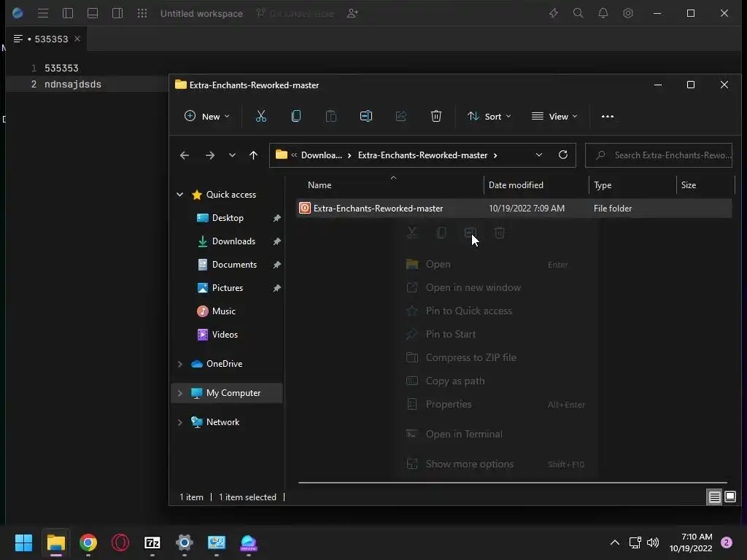The width and height of the screenshot is (747, 560).
Task: Open the View dropdown menu
Action: (x=554, y=116)
